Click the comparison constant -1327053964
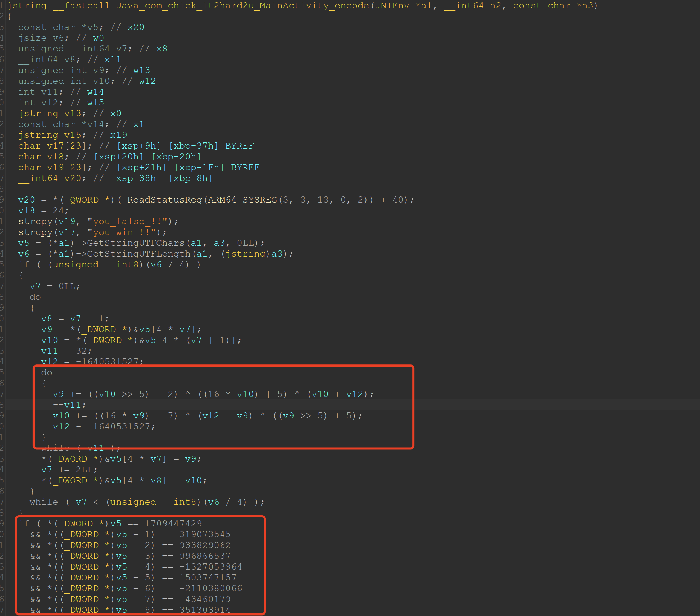The height and width of the screenshot is (616, 700). tap(211, 567)
